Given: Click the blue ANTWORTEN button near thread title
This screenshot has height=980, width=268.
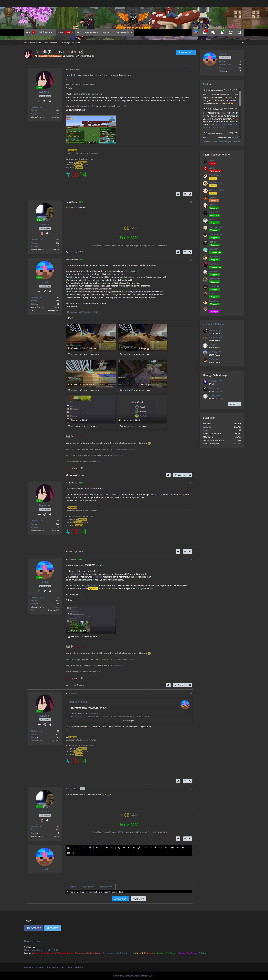Looking at the screenshot, I should 186,52.
